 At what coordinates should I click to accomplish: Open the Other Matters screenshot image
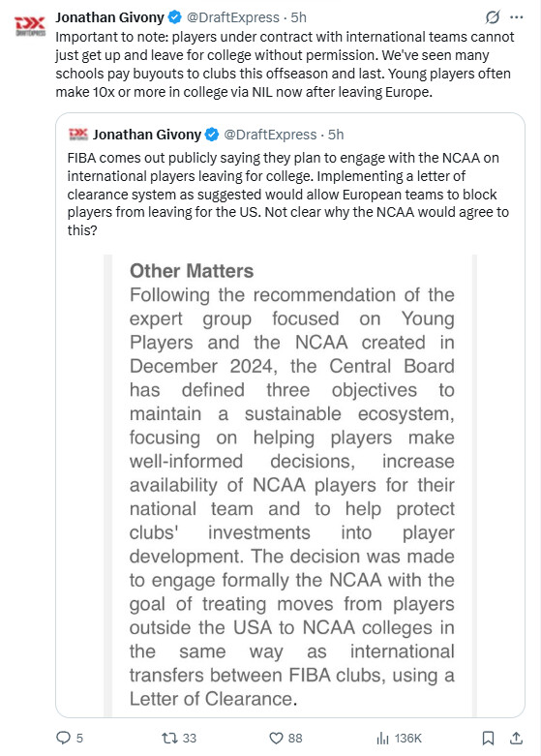click(290, 486)
